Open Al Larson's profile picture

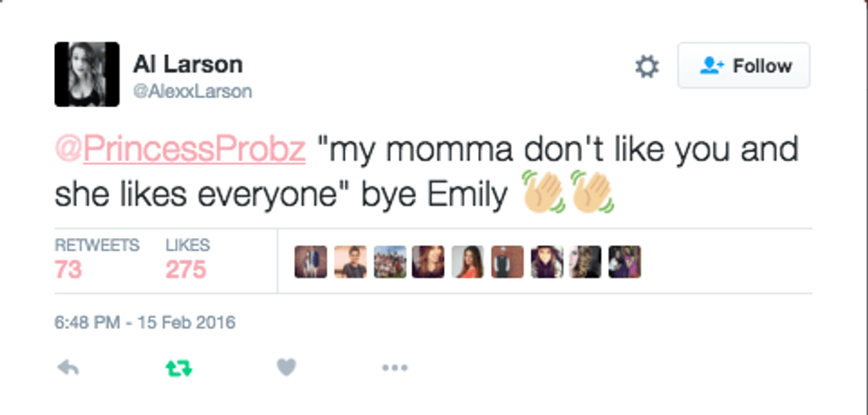click(x=87, y=74)
